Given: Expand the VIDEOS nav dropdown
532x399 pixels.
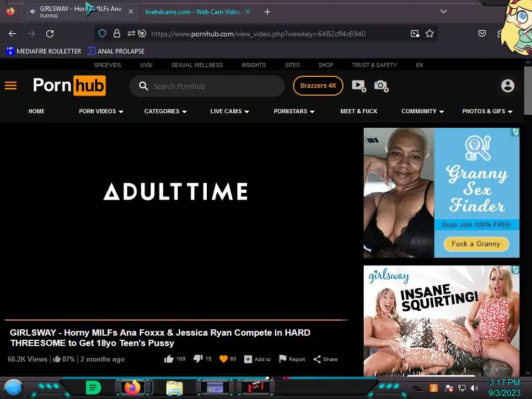Looking at the screenshot, I should click(x=101, y=111).
